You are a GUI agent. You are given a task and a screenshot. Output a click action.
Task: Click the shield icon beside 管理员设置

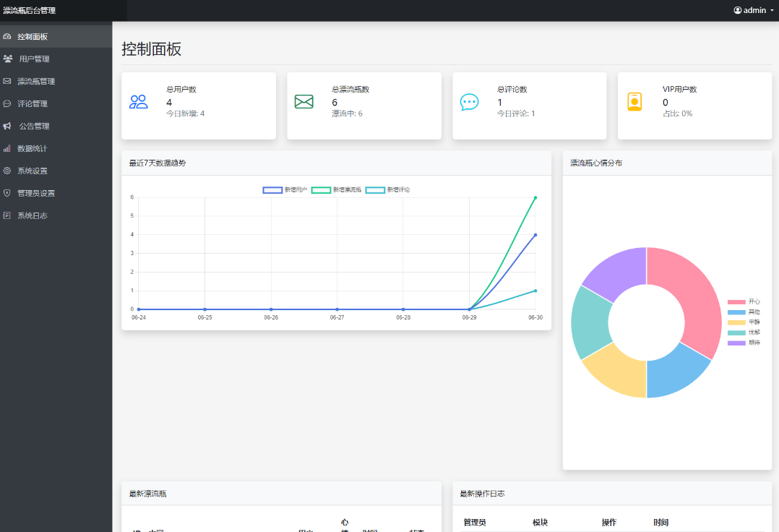click(7, 193)
